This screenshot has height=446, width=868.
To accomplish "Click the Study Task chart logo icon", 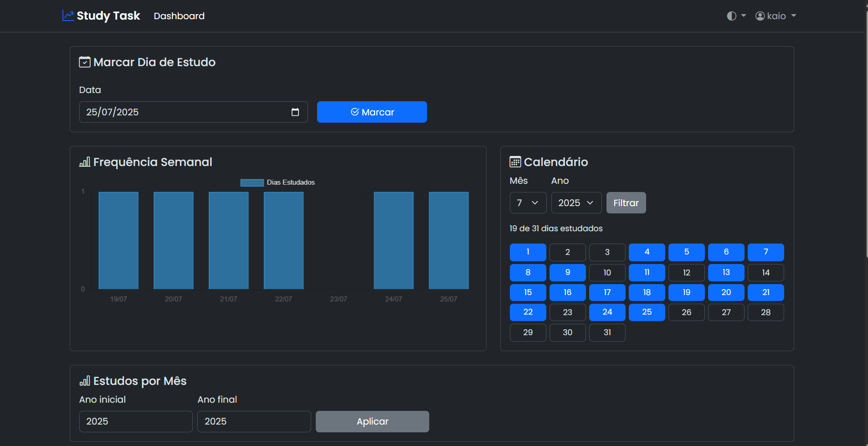I will (x=68, y=16).
